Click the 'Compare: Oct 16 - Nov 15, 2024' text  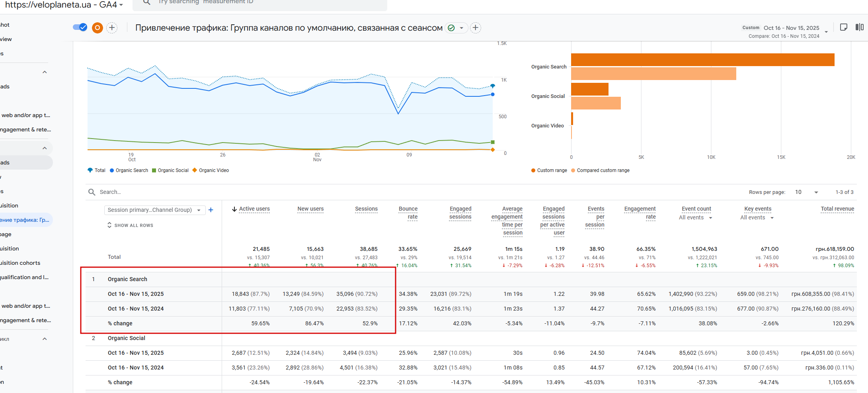(784, 36)
